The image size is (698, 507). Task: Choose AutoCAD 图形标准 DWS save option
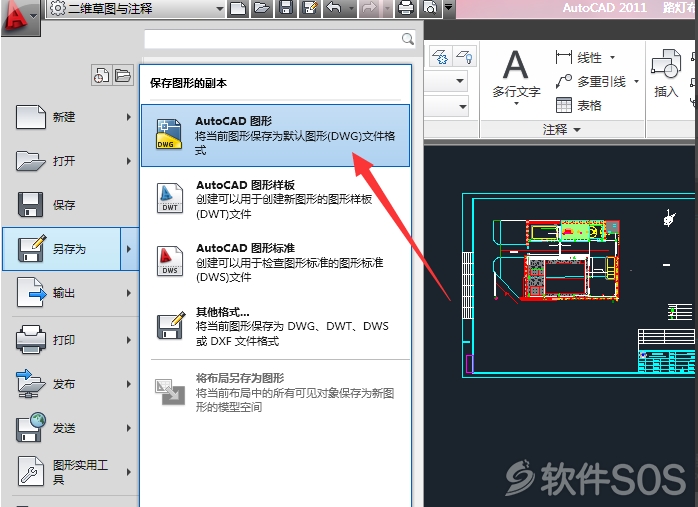276,262
